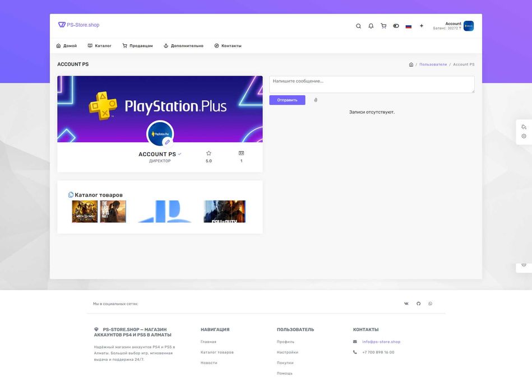
Task: Open The Last of Us thumbnail
Action: (113, 212)
